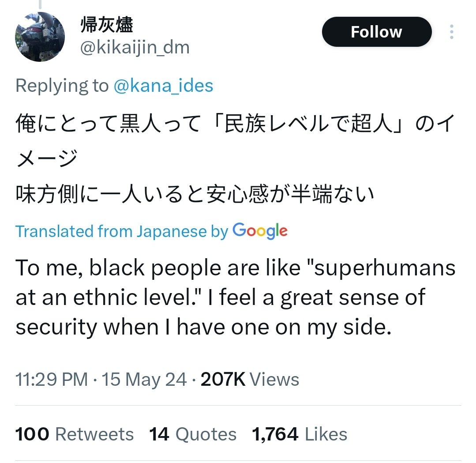Open the 1,764 Likes list
476x463 pixels.
click(300, 434)
